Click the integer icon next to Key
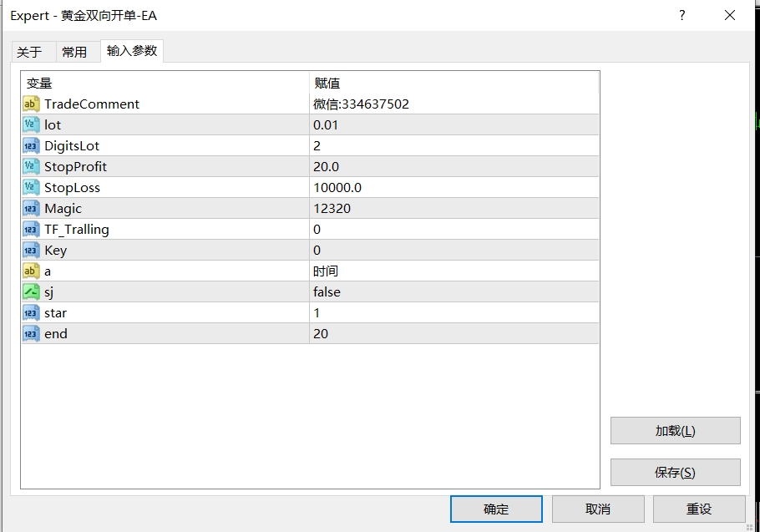760x532 pixels. (32, 250)
